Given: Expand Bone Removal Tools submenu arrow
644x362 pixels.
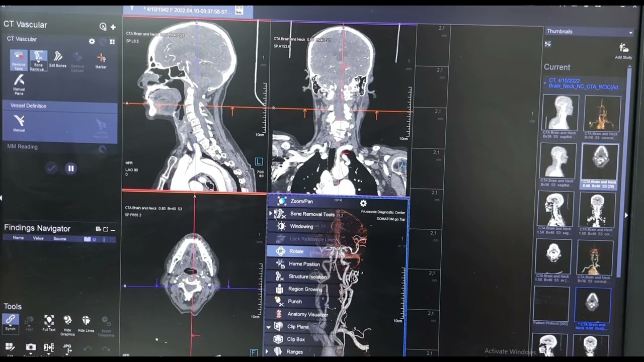Looking at the screenshot, I should tap(270, 214).
